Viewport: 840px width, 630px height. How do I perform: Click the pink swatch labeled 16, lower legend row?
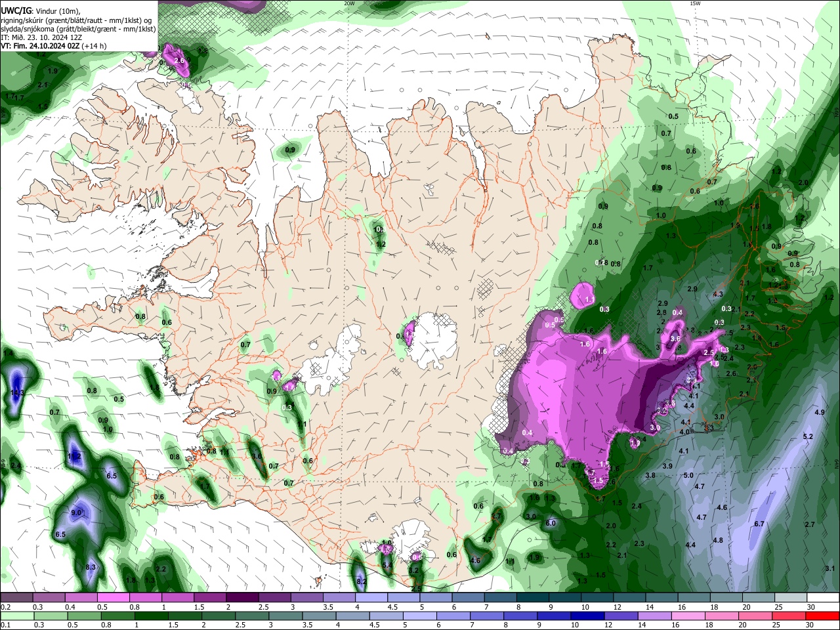(x=687, y=616)
